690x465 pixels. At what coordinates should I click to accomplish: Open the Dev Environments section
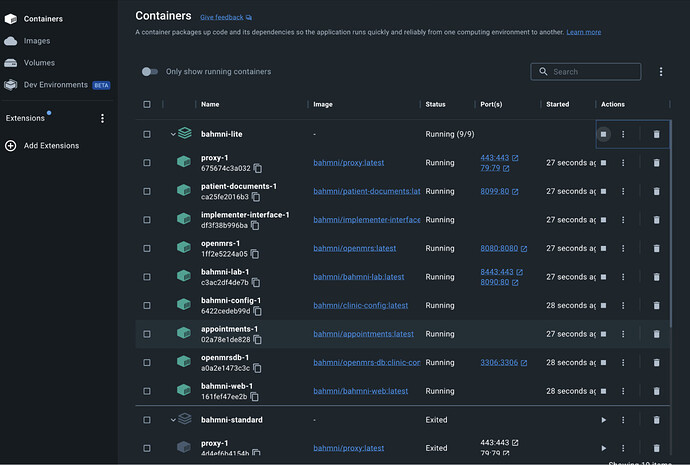[x=57, y=85]
